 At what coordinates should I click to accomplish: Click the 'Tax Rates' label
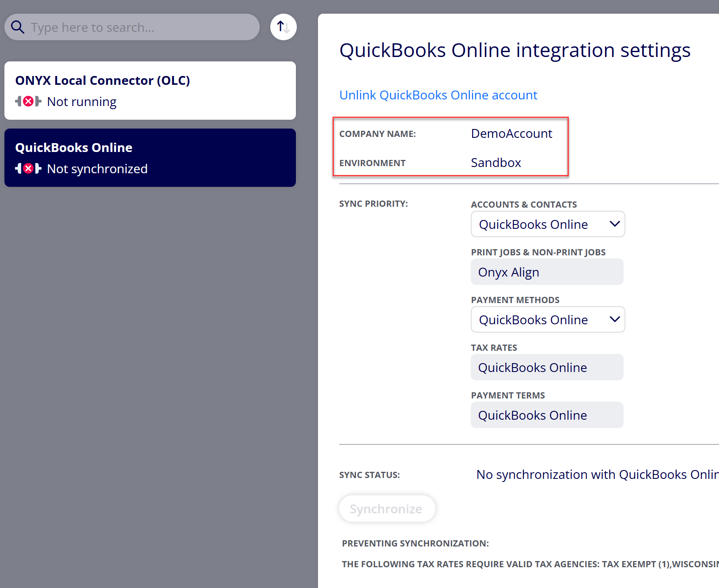(494, 348)
